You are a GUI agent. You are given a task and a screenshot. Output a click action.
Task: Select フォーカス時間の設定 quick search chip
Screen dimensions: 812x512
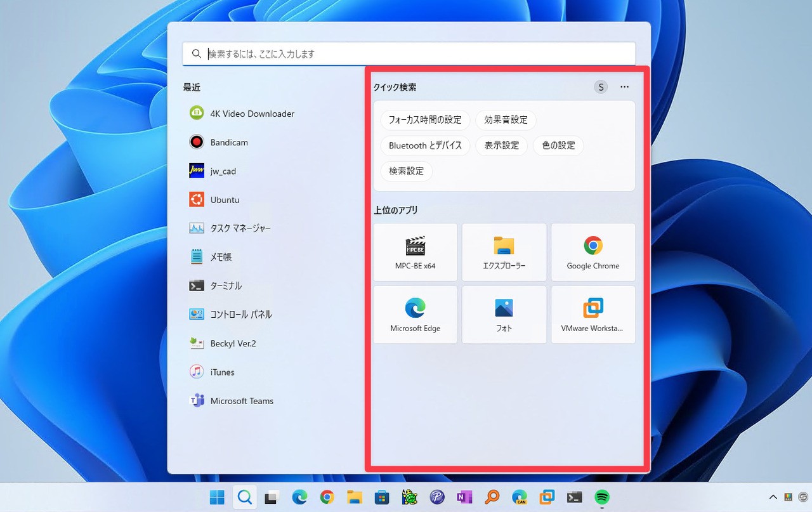click(425, 120)
